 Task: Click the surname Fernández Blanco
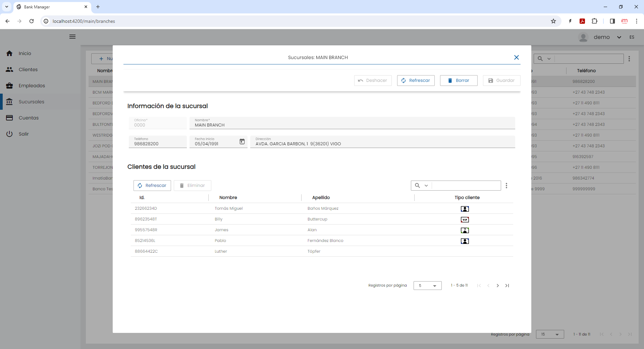coord(325,241)
